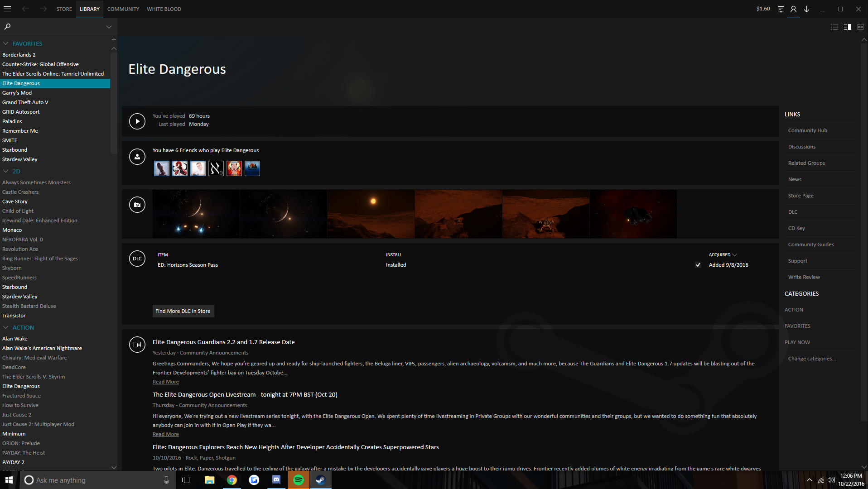Screen dimensions: 868x489
Task: Open the Support link
Action: [x=798, y=261]
